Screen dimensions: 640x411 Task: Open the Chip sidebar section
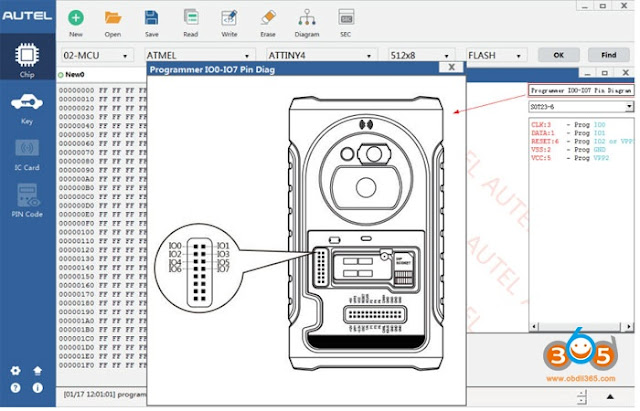pos(26,59)
